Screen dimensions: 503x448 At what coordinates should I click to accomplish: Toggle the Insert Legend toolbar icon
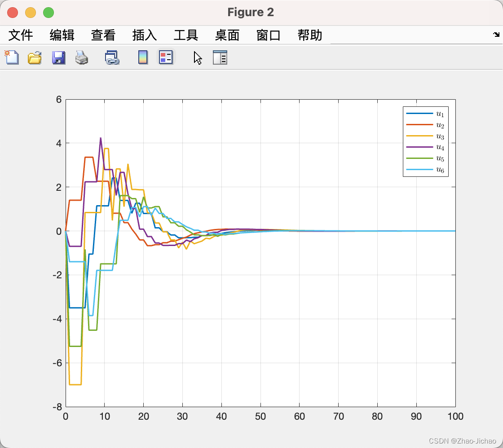coord(166,57)
